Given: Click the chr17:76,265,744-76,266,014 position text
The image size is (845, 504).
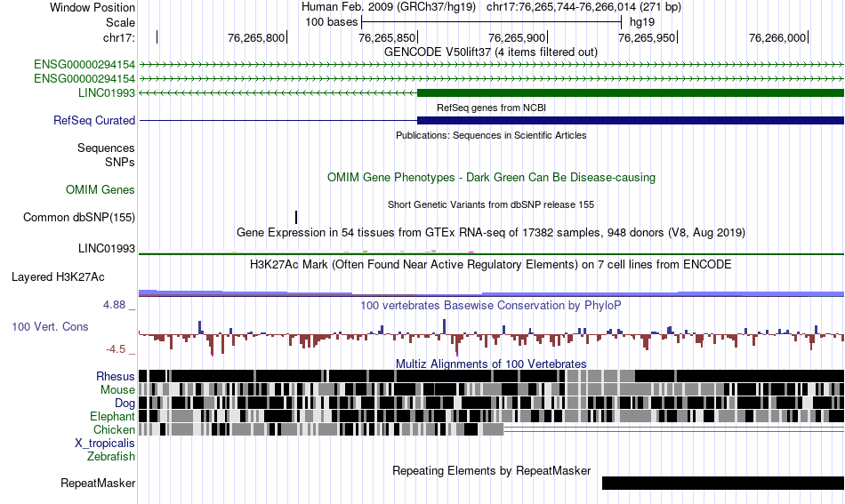Looking at the screenshot, I should coord(583,7).
